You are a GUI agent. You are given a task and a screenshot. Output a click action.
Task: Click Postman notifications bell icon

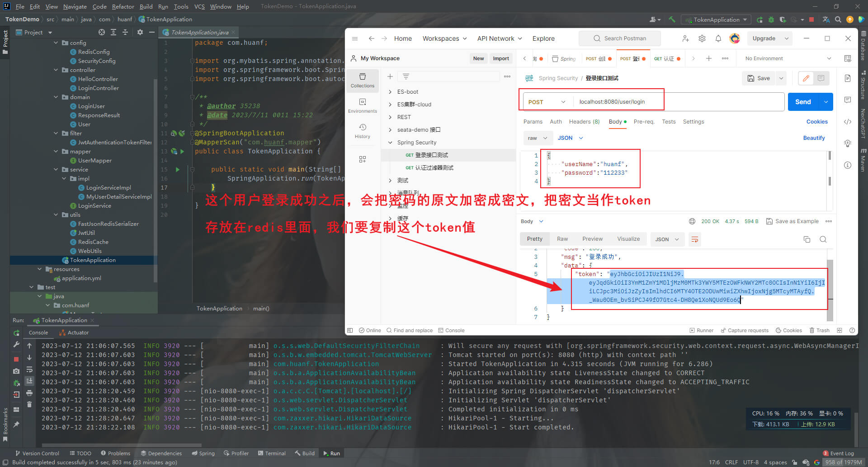pos(718,38)
